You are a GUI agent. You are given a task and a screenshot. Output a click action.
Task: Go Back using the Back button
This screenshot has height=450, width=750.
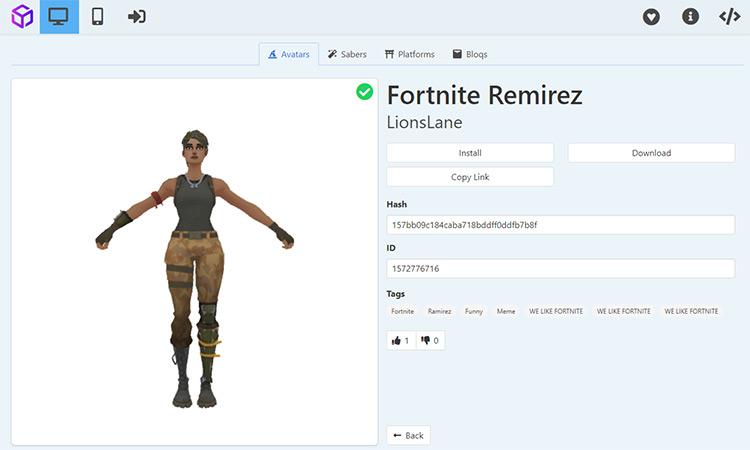pos(408,436)
